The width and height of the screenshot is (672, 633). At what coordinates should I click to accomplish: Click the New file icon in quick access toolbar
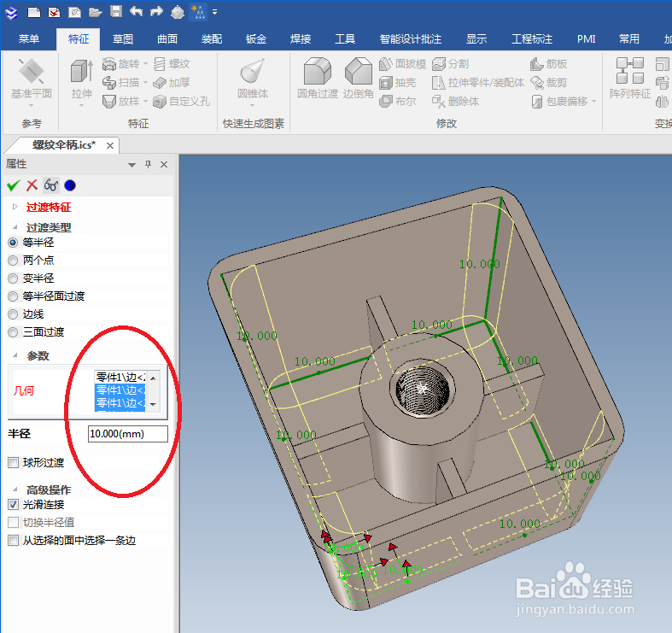click(34, 12)
